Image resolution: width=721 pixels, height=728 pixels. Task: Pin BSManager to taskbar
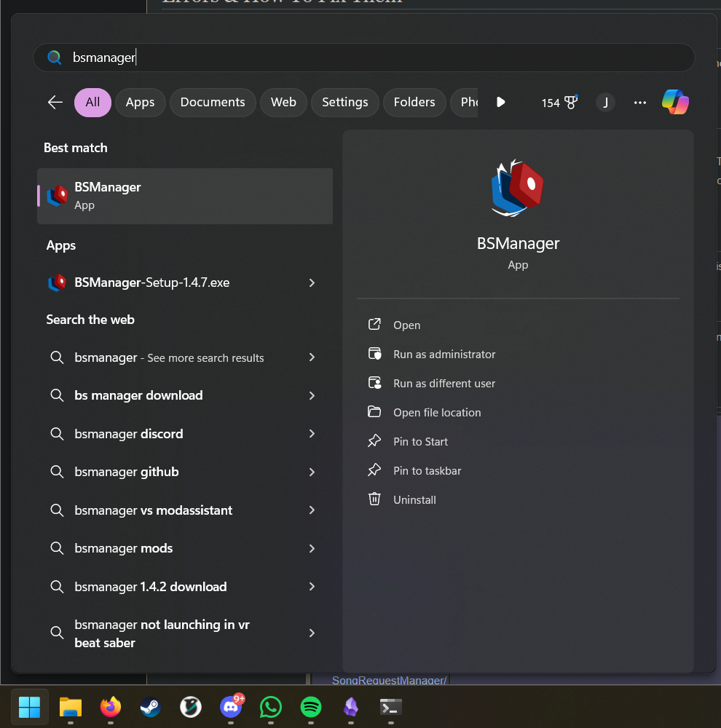coord(427,471)
